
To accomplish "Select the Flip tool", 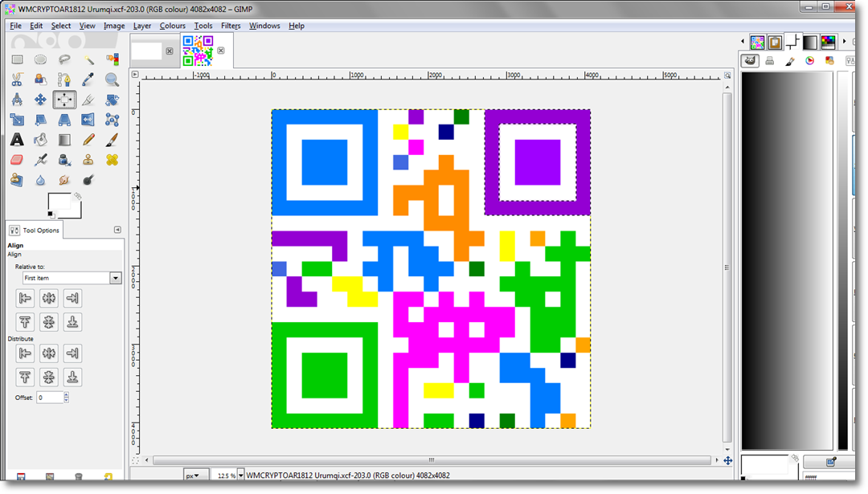I will 88,120.
